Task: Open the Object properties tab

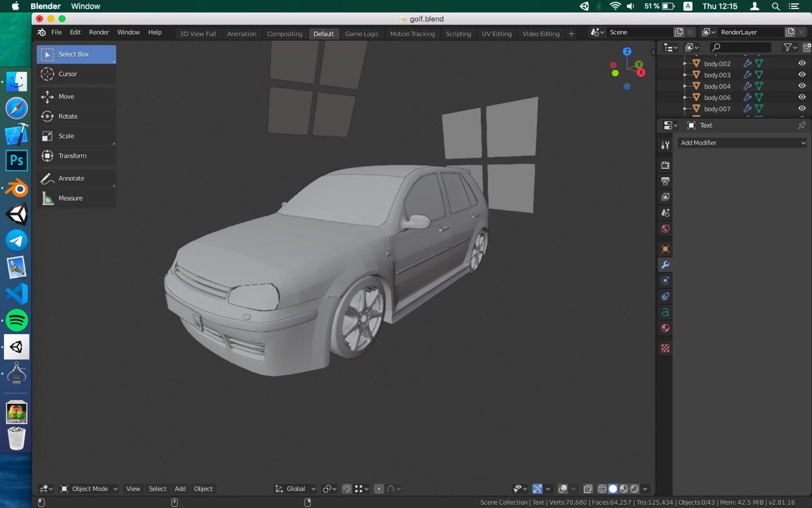Action: tap(665, 249)
